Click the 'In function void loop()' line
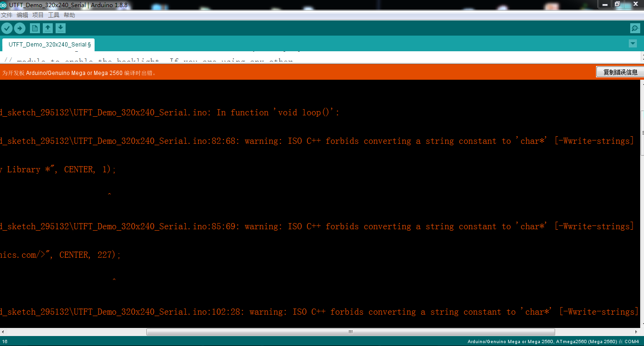Viewport: 644px width, 346px height. pyautogui.click(x=170, y=112)
